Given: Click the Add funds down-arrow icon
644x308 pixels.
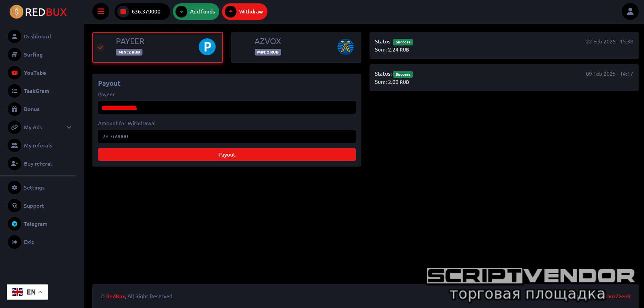Looking at the screenshot, I should (181, 11).
